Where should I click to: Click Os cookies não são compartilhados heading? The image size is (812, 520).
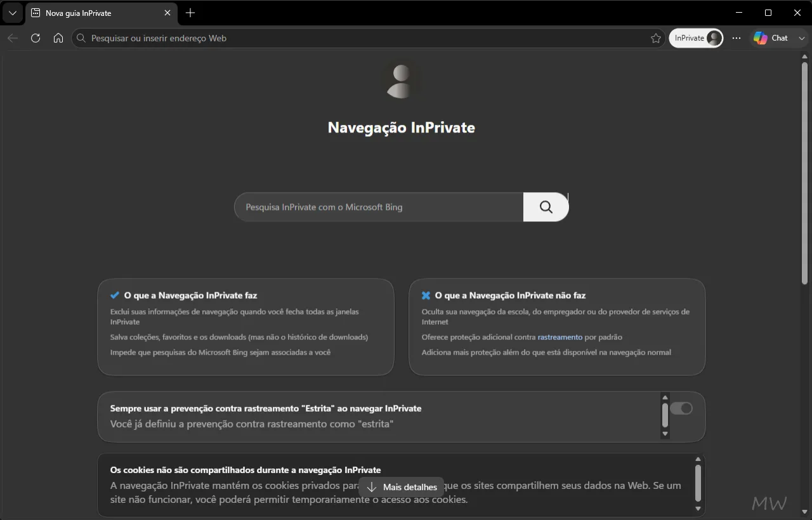246,470
